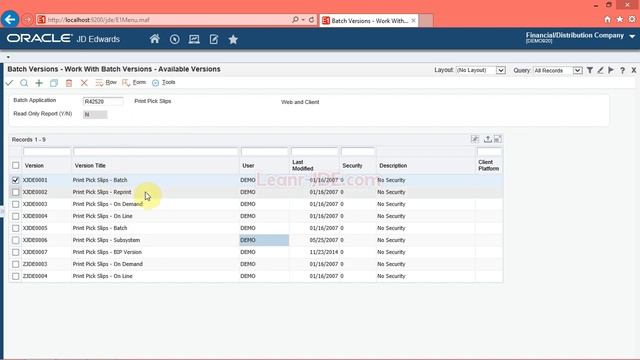This screenshot has height=360, width=640.
Task: Go to JD Edwards Home icon
Action: click(x=155, y=39)
